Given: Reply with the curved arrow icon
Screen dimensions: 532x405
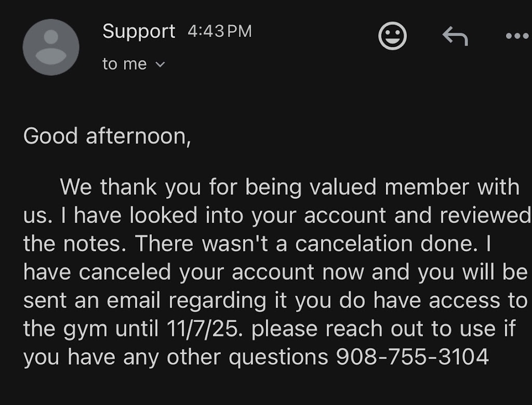Looking at the screenshot, I should pos(455,37).
